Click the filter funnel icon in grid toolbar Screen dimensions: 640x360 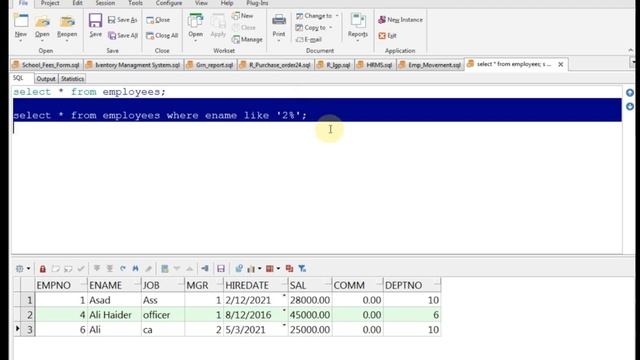[302, 269]
